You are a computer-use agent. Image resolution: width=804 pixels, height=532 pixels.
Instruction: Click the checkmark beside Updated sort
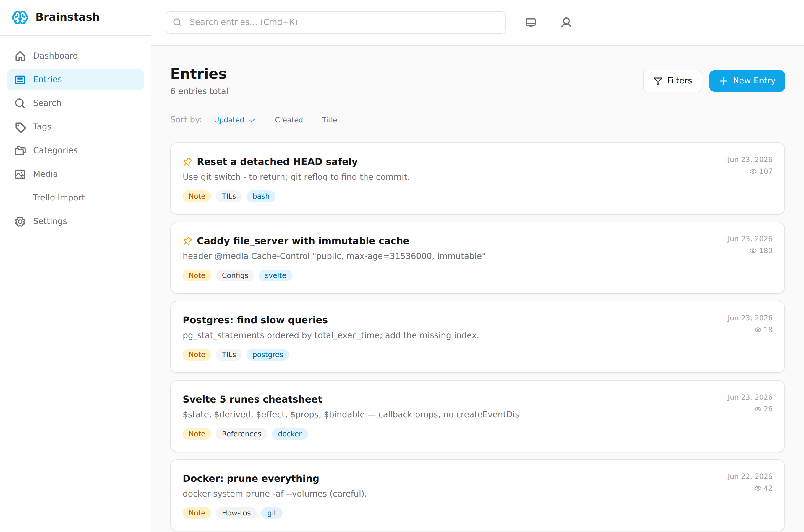(x=252, y=120)
